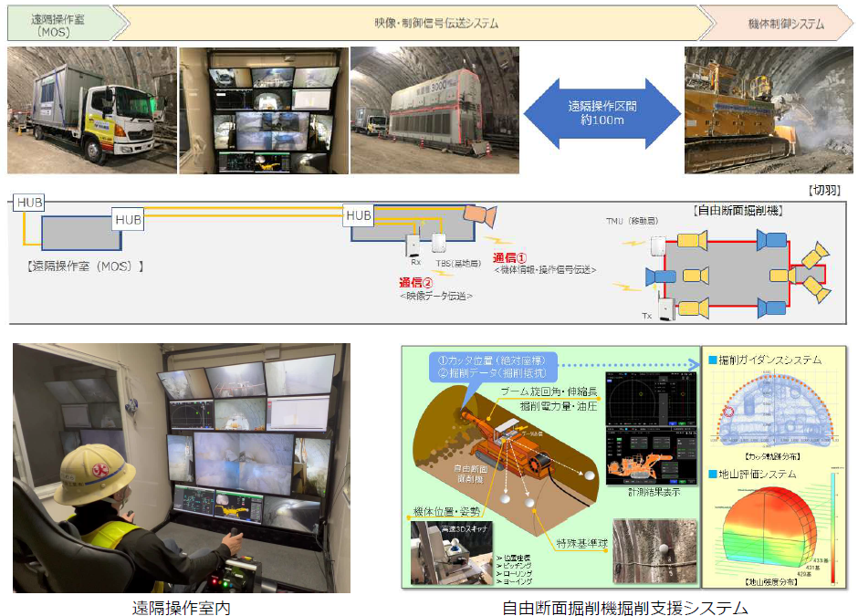Click the 計測結果表示 caption

pyautogui.click(x=654, y=492)
